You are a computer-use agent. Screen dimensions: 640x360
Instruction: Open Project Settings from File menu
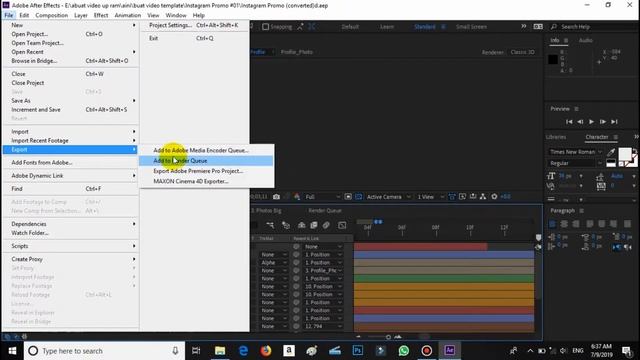click(x=195, y=25)
